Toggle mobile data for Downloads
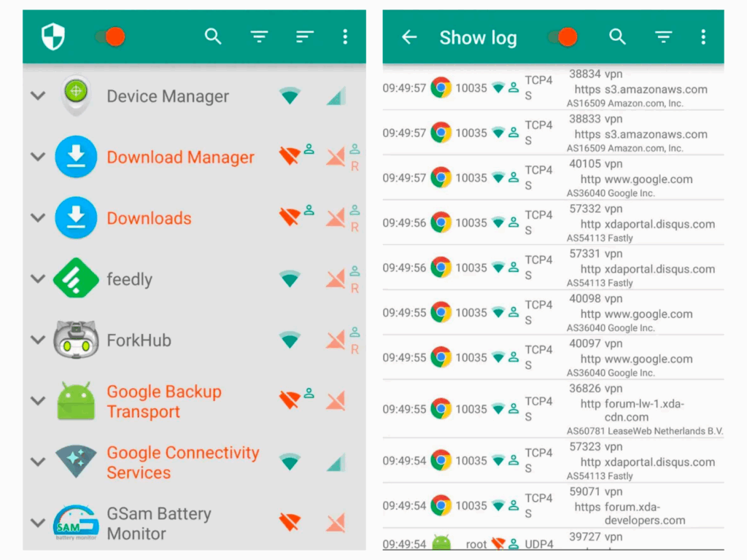The height and width of the screenshot is (560, 747). tap(336, 217)
